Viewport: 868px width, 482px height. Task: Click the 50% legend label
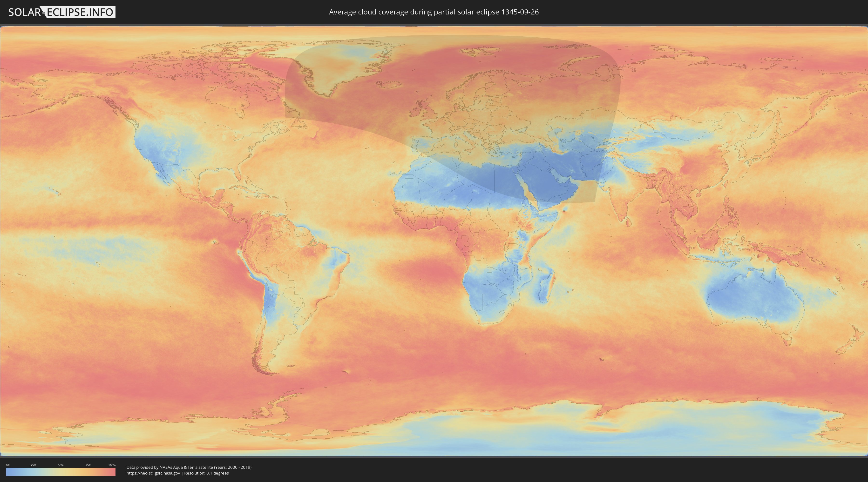61,465
